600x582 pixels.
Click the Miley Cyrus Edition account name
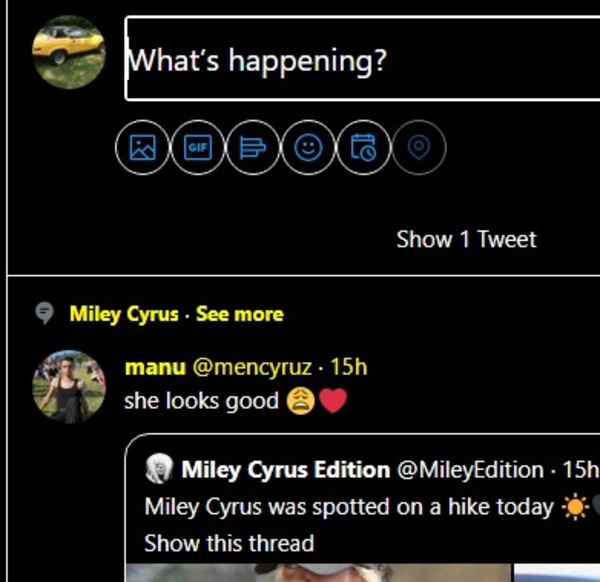coord(285,469)
